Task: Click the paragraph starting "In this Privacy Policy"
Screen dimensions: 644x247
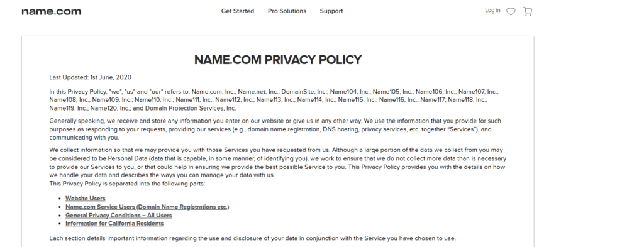Action: click(274, 100)
